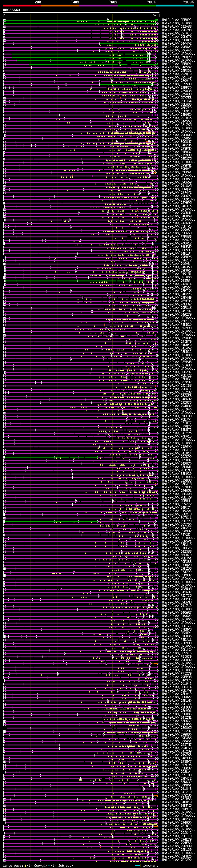Click the red ~20% identity legend bar
The height and width of the screenshot is (868, 197).
(x=22, y=6)
